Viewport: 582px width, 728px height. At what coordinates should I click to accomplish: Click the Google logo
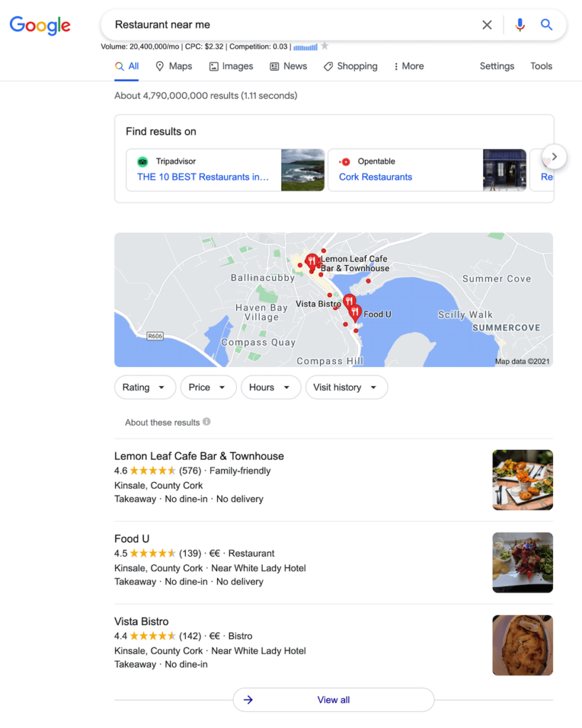pyautogui.click(x=41, y=26)
